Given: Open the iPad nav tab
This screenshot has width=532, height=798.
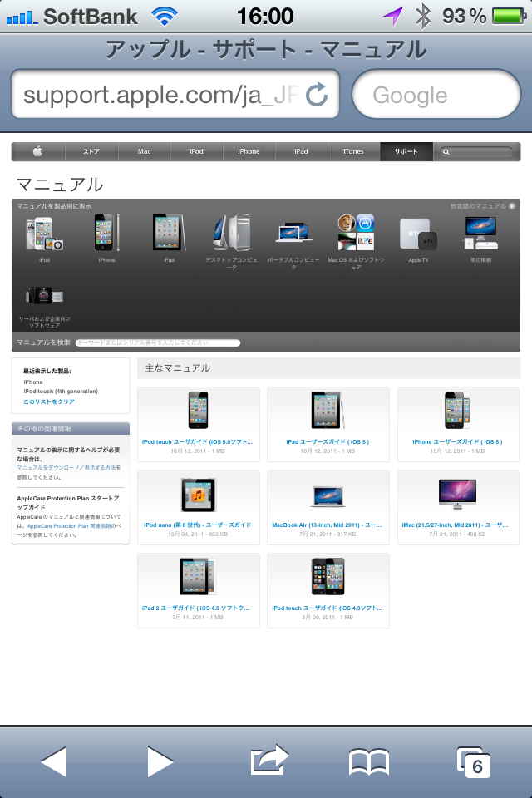Looking at the screenshot, I should 302,151.
